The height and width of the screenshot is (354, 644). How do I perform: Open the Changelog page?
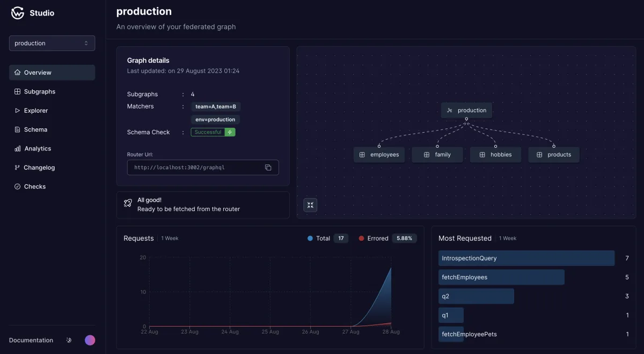[x=52, y=168]
